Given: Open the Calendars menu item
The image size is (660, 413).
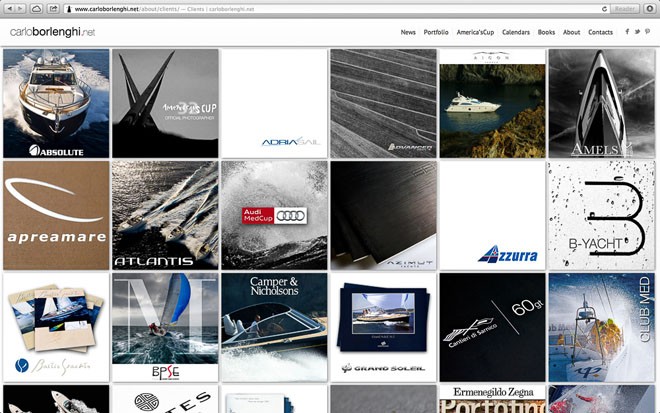Looking at the screenshot, I should [516, 32].
